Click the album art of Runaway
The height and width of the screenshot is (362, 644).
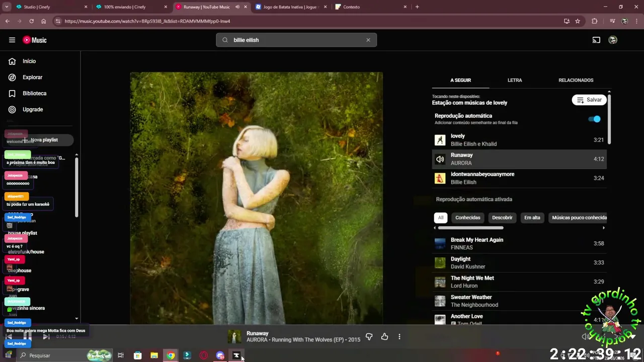click(x=257, y=198)
